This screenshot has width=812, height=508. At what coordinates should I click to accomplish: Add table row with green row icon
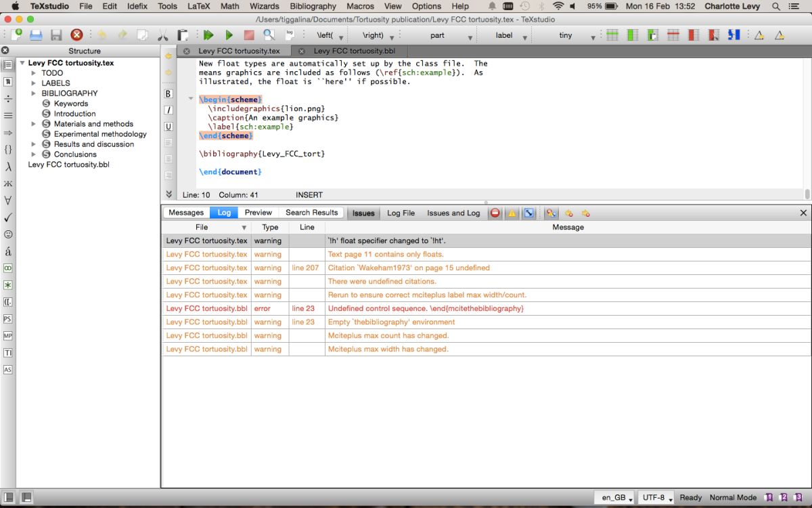point(612,35)
